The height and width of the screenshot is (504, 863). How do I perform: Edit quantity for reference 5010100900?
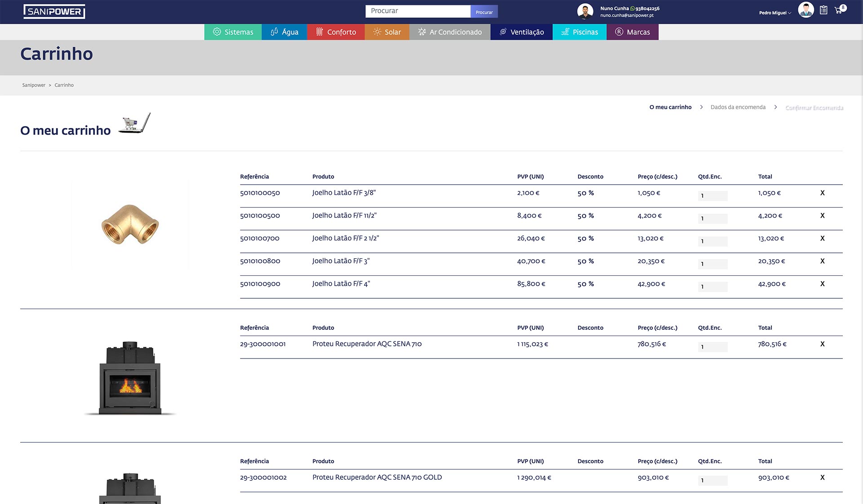coord(713,287)
